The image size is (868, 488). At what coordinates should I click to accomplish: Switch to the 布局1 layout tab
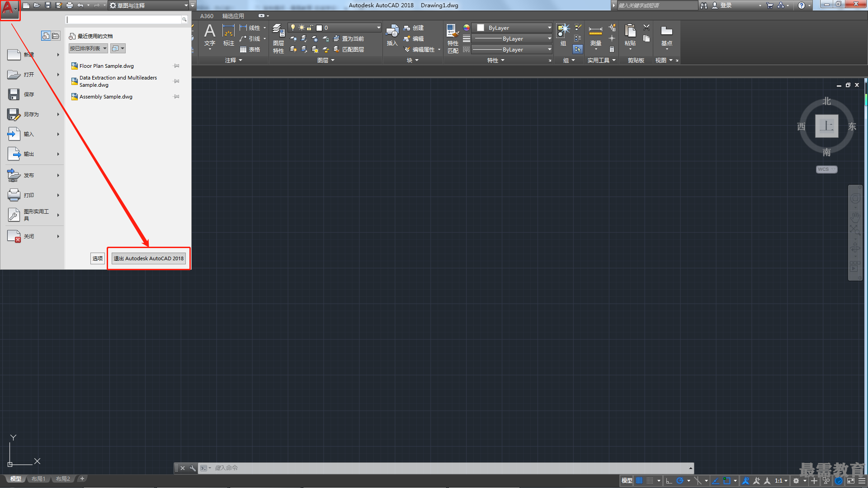(38, 479)
